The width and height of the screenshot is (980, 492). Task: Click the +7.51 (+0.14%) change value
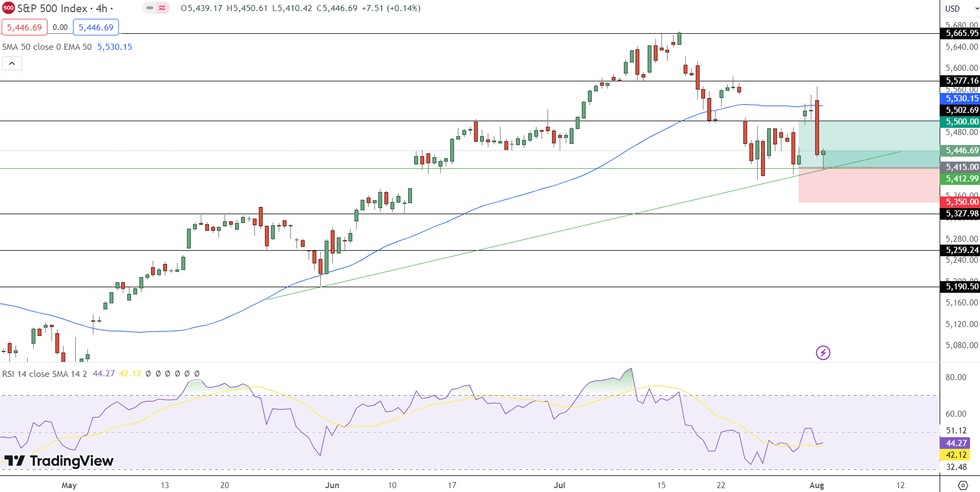point(391,8)
